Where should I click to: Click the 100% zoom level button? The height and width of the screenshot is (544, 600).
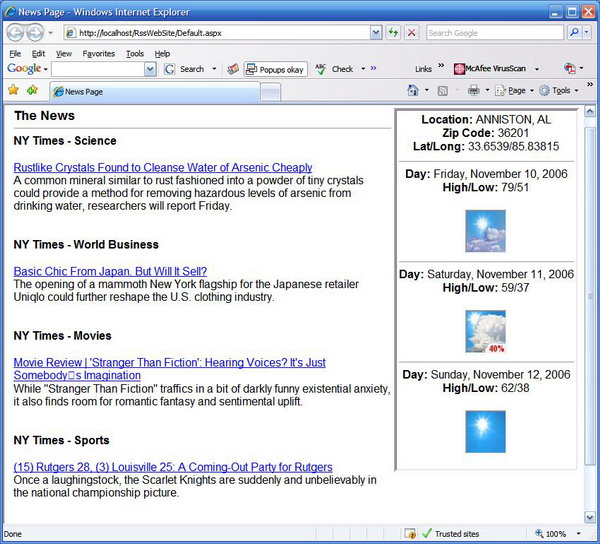(x=551, y=534)
